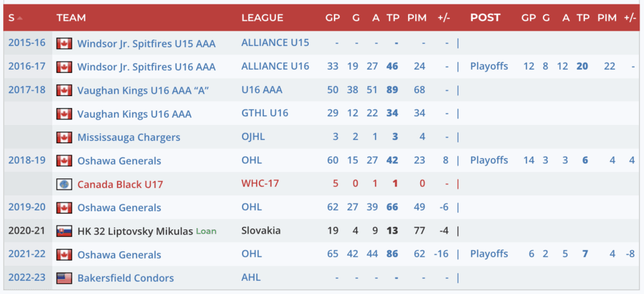Click the POST column header
Viewport: 644px width, 294px height.
[x=486, y=18]
